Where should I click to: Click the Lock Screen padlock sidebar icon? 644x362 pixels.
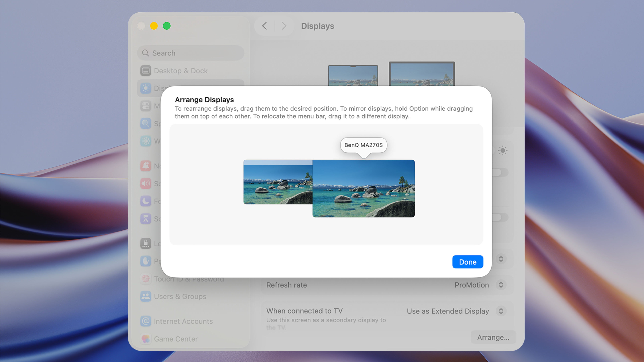(x=146, y=244)
